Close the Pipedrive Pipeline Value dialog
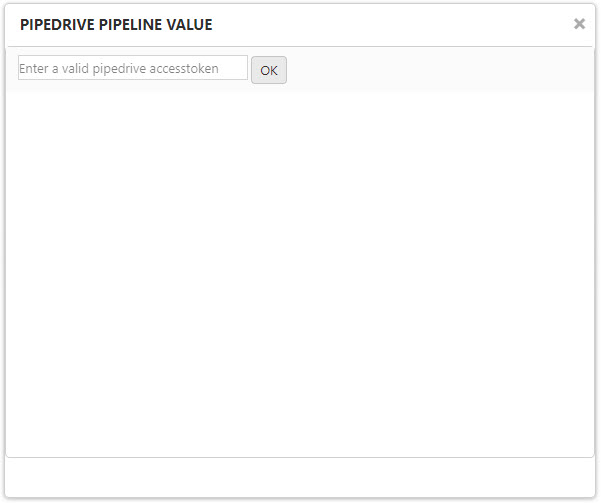 [579, 24]
